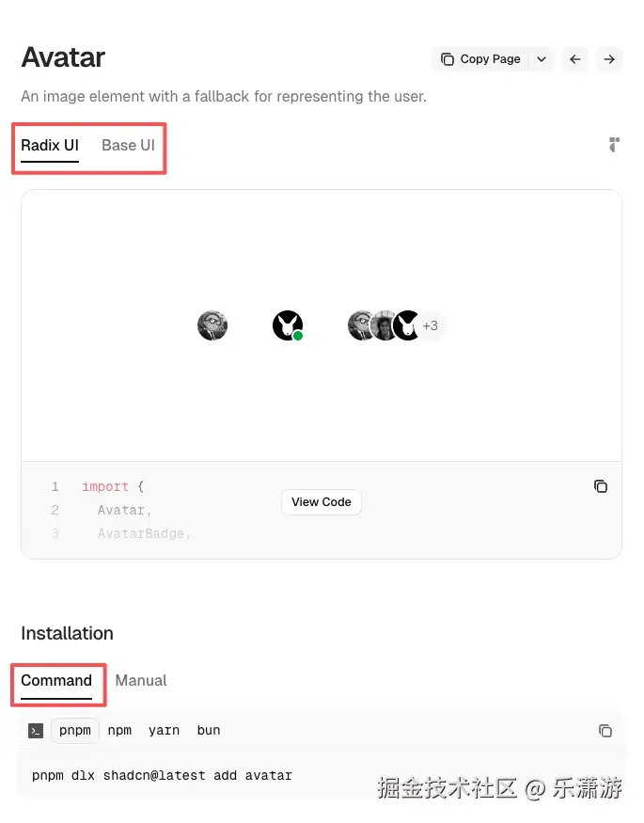Select the pnpm package manager
The height and width of the screenshot is (823, 644).
(75, 731)
